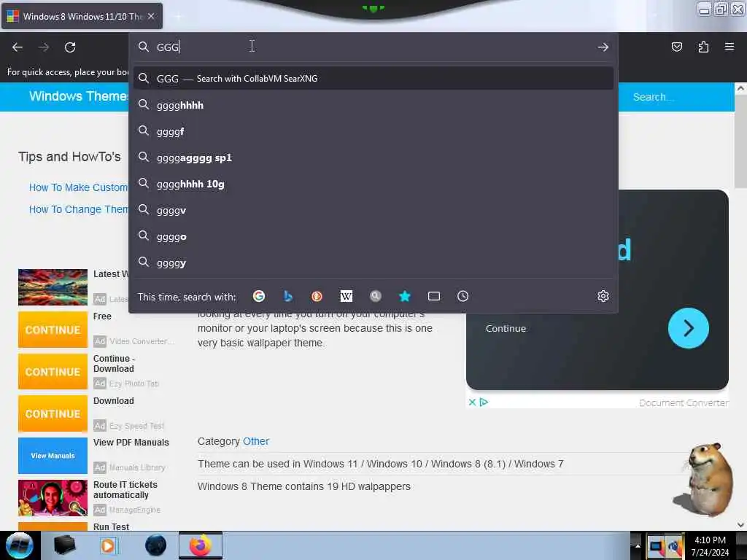Select suggestion 'ggggf'
Image resolution: width=747 pixels, height=560 pixels.
click(x=373, y=131)
